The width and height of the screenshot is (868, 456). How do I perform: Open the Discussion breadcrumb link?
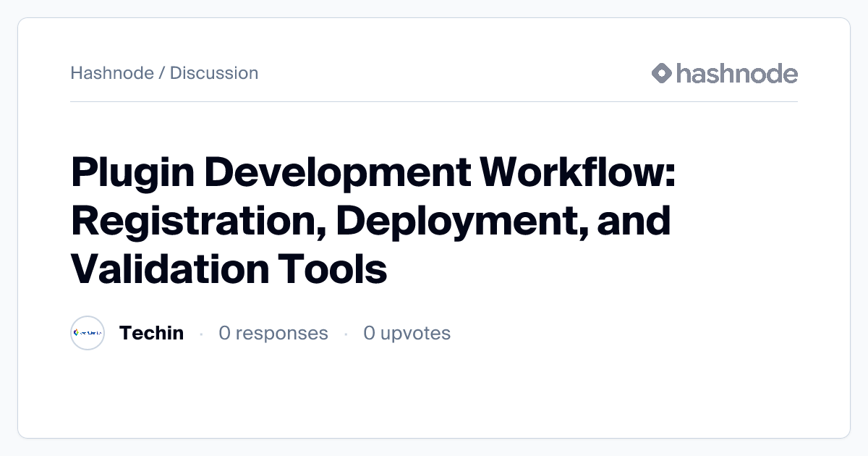coord(214,73)
